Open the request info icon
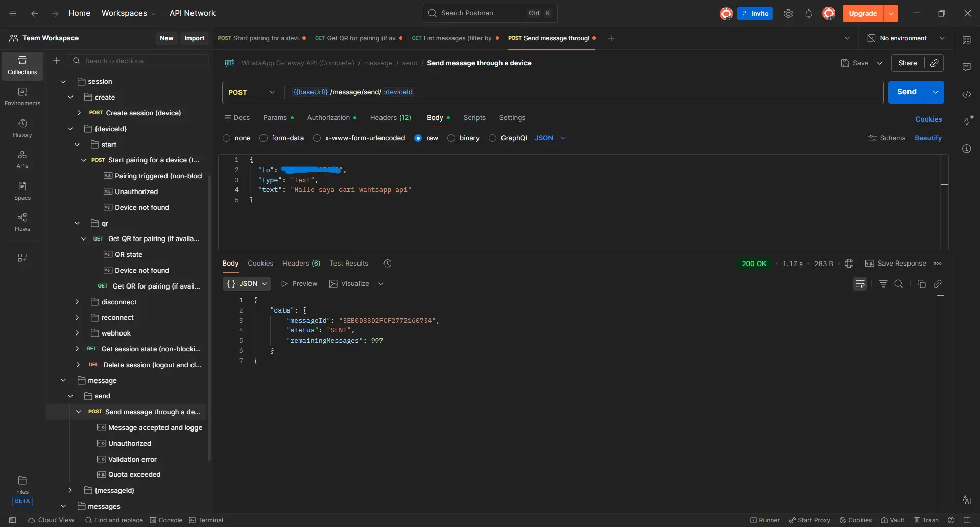980x527 pixels. pyautogui.click(x=967, y=149)
